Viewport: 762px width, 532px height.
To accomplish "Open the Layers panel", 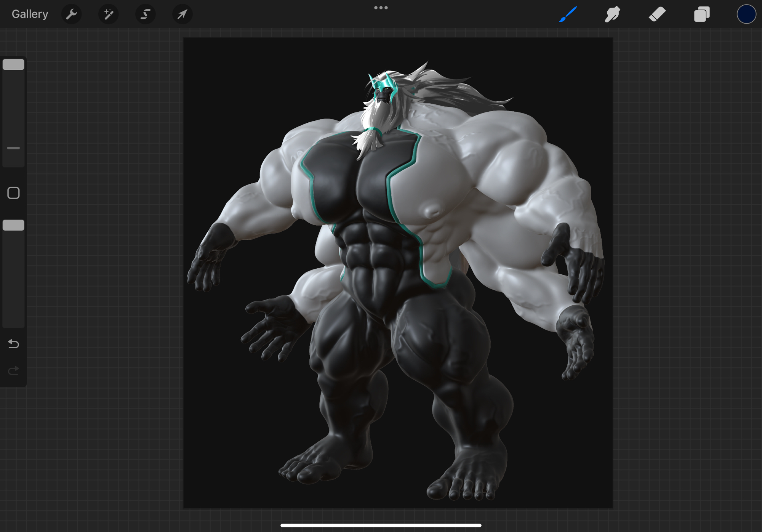I will (x=701, y=14).
